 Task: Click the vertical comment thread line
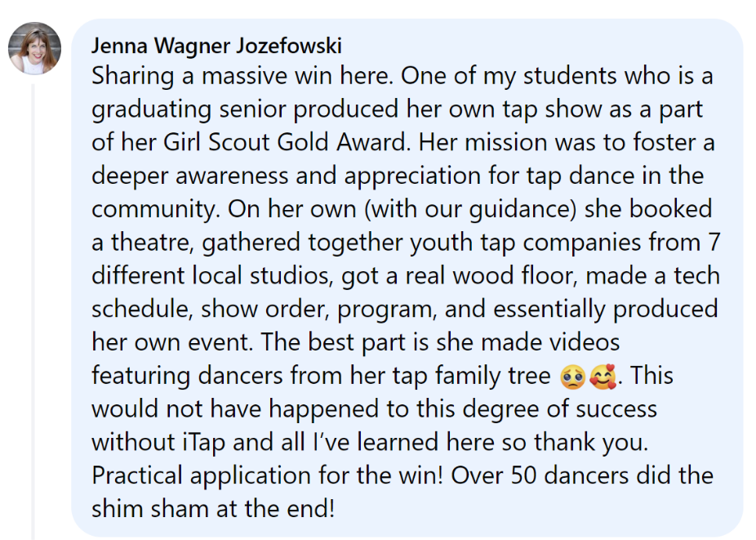pyautogui.click(x=33, y=310)
